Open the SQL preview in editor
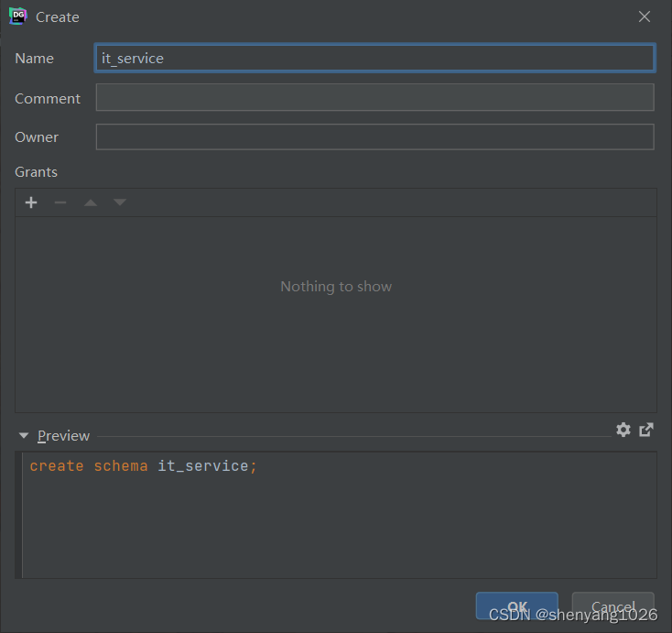The image size is (672, 633). (x=646, y=430)
